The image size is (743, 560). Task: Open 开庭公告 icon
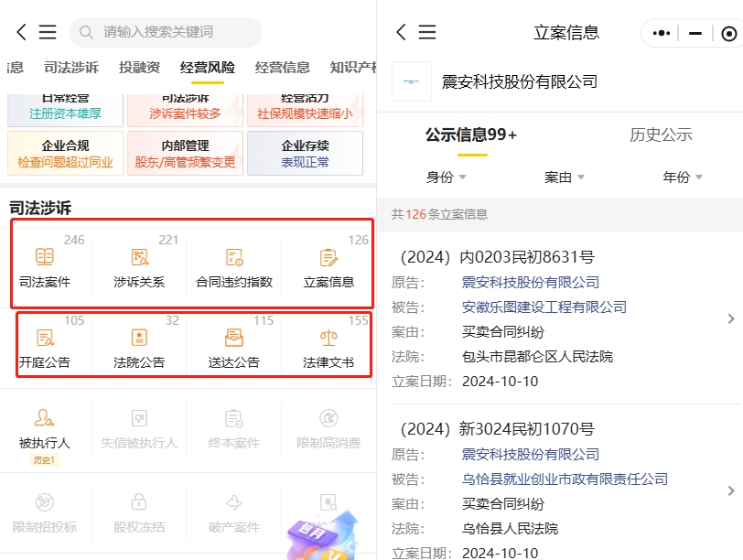point(45,338)
